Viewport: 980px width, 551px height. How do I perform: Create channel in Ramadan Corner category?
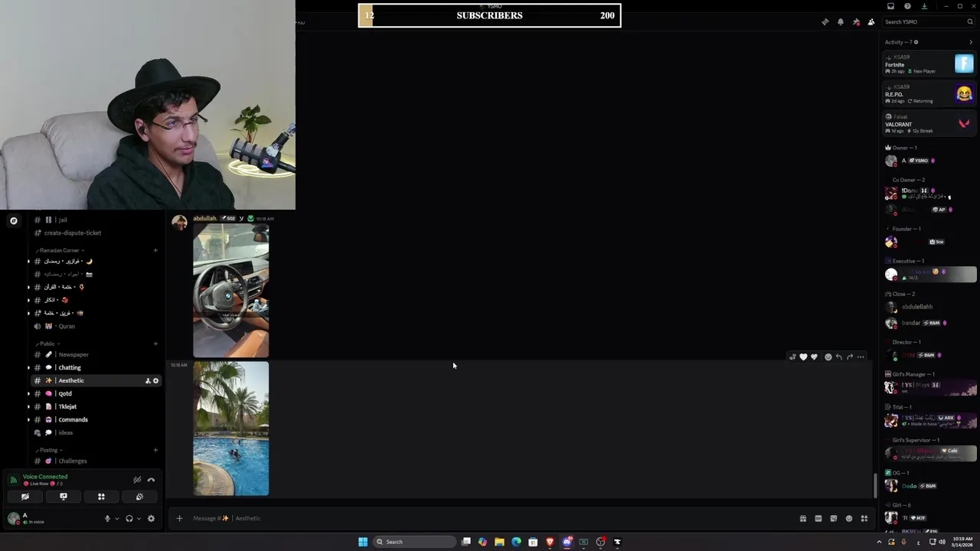155,250
